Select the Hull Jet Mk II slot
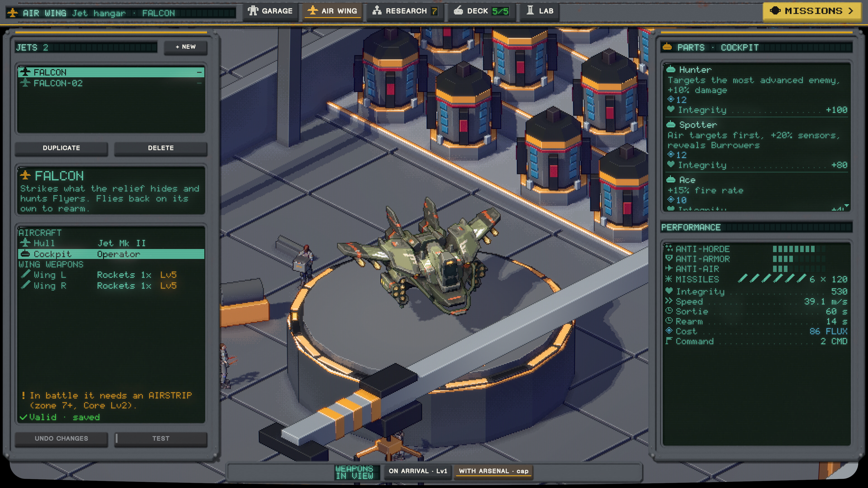 coord(111,243)
